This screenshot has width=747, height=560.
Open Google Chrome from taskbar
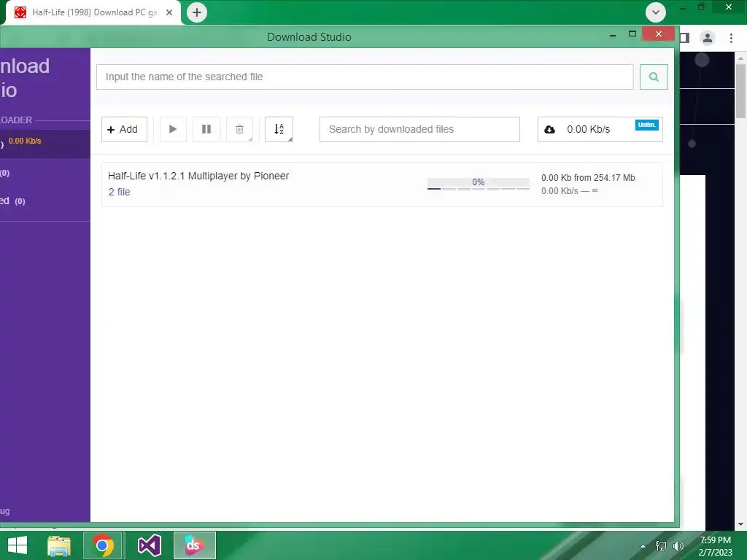click(104, 545)
